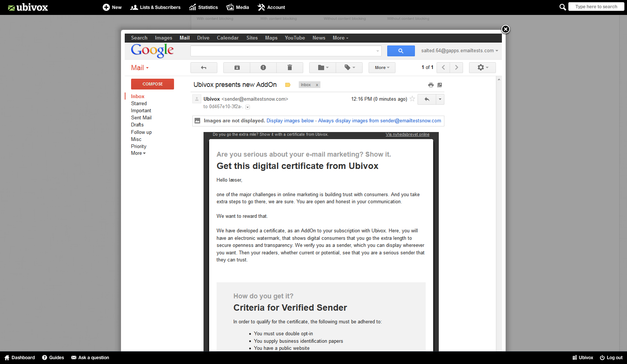Select the Drive tab in Google bar
The image size is (627, 364).
tap(203, 38)
